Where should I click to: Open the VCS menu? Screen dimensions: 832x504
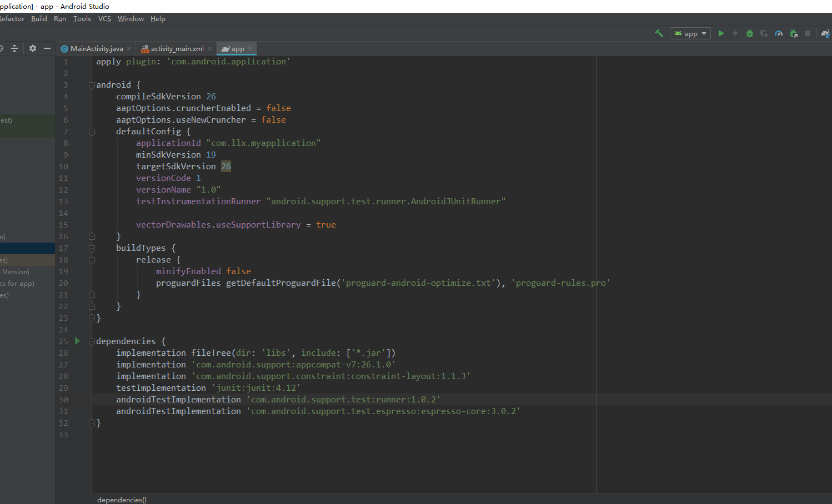click(x=104, y=19)
